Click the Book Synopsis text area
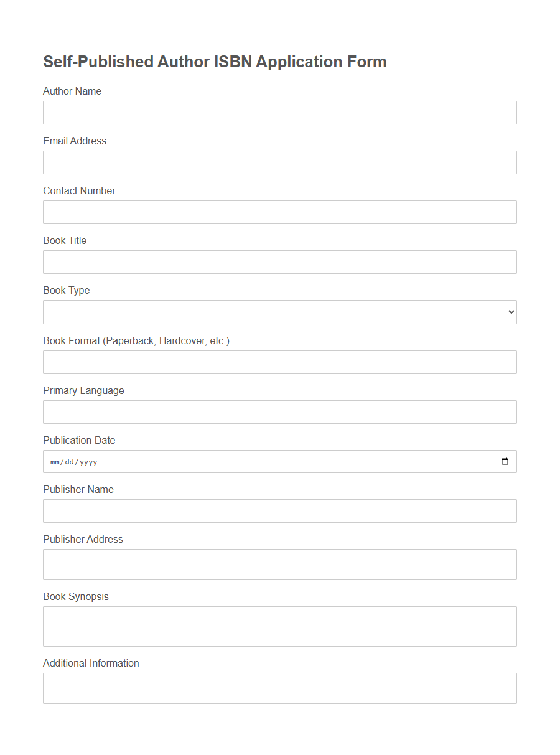The image size is (560, 755). tap(279, 626)
